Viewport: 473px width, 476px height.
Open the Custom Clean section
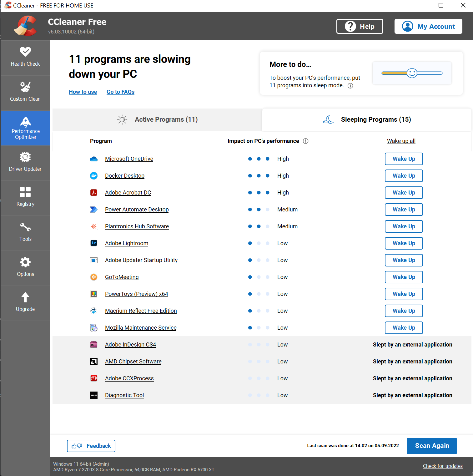pyautogui.click(x=25, y=93)
